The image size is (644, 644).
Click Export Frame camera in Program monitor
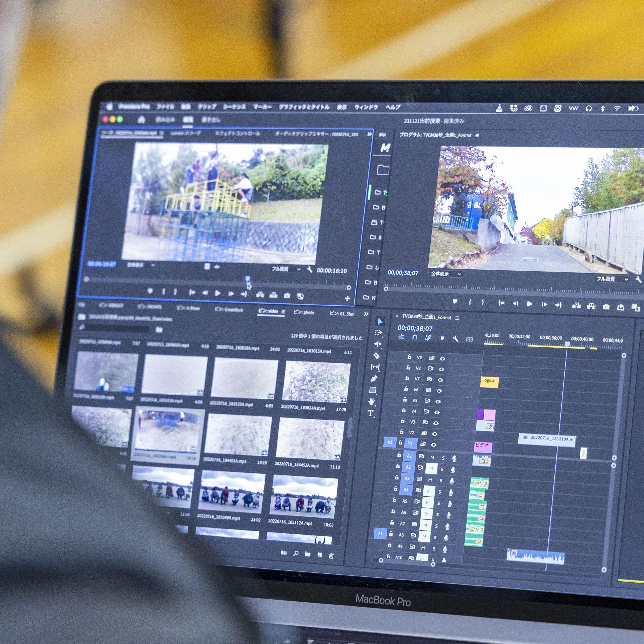(x=606, y=307)
